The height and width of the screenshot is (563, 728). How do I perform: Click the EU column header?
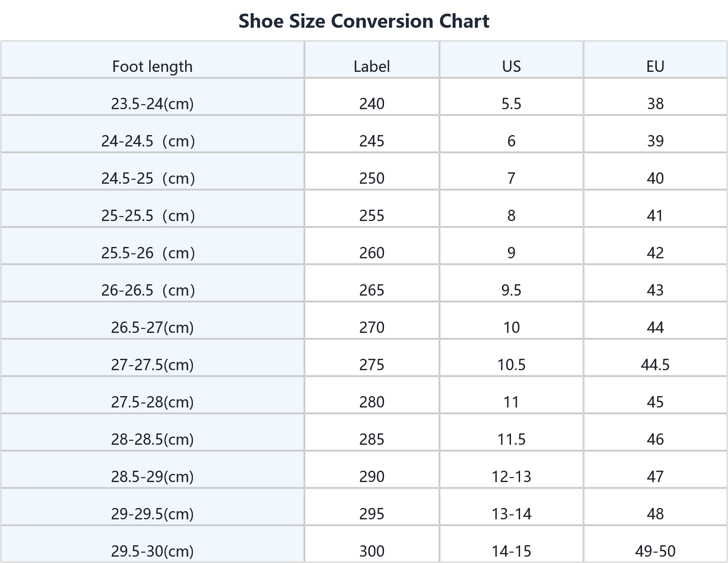coord(655,66)
